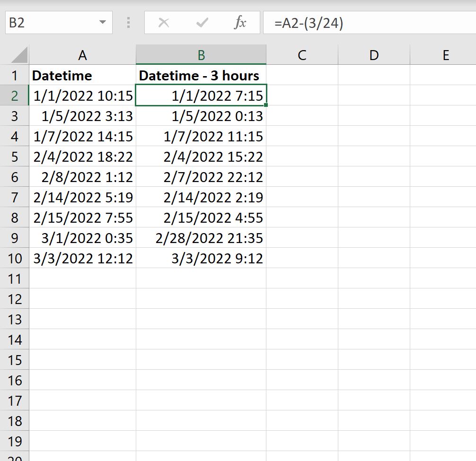Select the Datetime - 3 hours header cell
Image resolution: width=476 pixels, height=461 pixels.
click(201, 75)
